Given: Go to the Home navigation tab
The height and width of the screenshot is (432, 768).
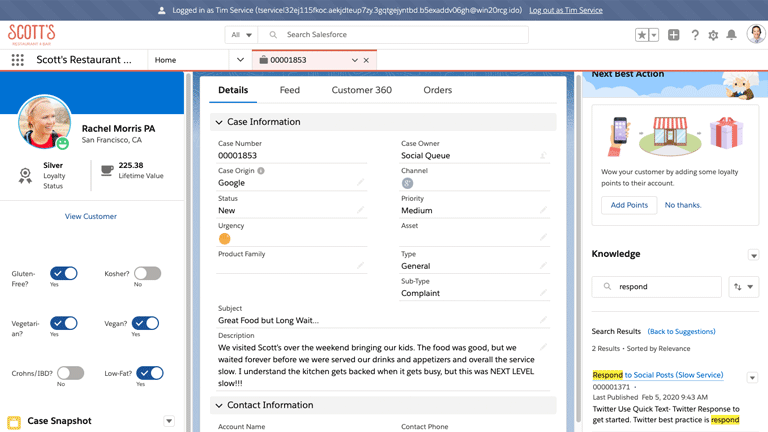Looking at the screenshot, I should (x=166, y=60).
